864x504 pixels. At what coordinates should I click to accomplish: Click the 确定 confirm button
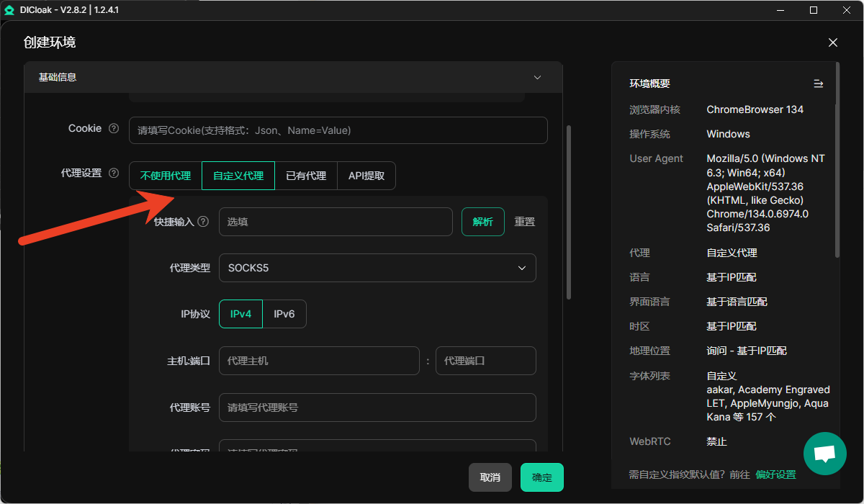pyautogui.click(x=541, y=477)
